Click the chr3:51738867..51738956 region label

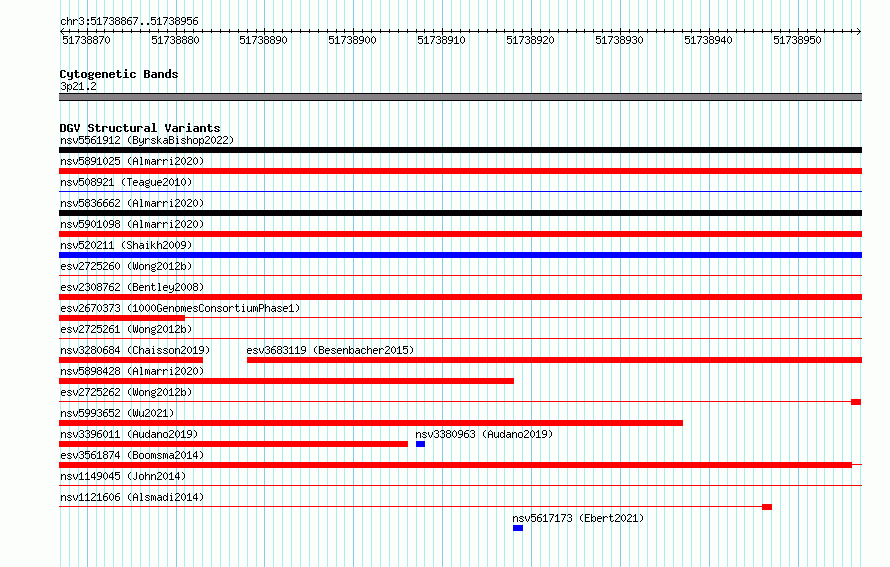[129, 22]
